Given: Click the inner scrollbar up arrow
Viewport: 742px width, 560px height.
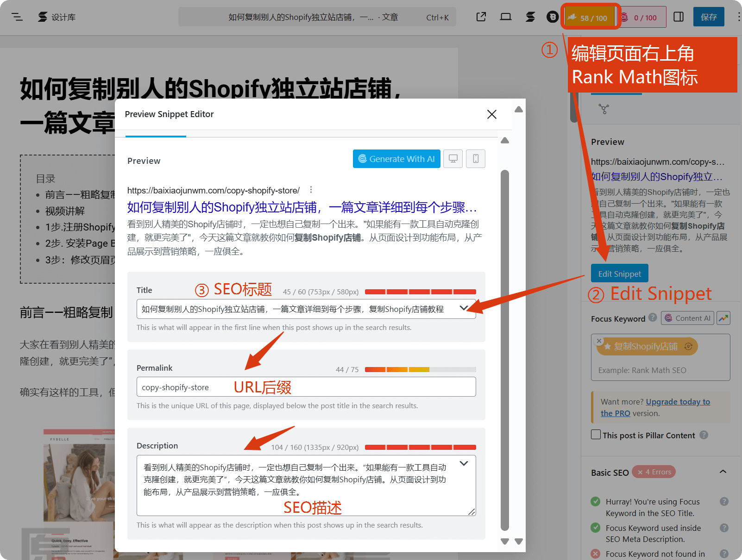Looking at the screenshot, I should 505,140.
